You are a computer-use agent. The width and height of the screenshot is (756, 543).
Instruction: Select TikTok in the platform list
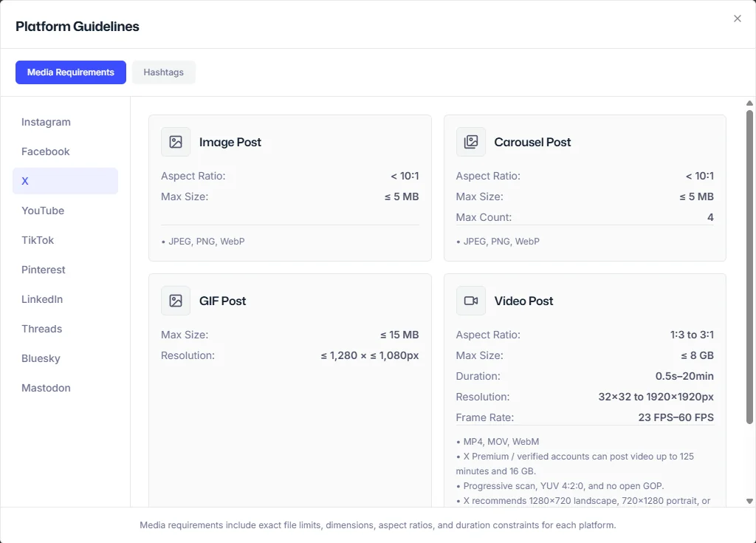coord(65,240)
